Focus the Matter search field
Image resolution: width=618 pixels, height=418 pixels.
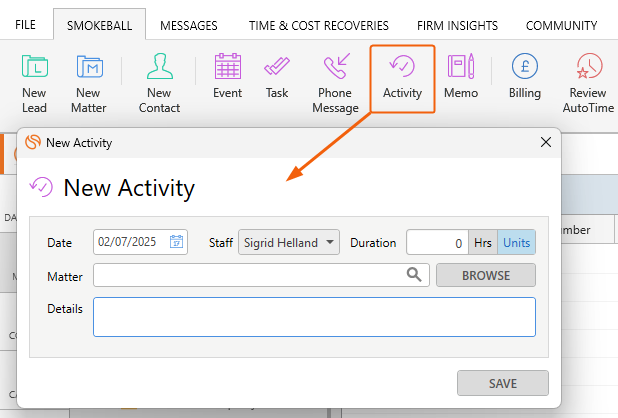tap(261, 275)
